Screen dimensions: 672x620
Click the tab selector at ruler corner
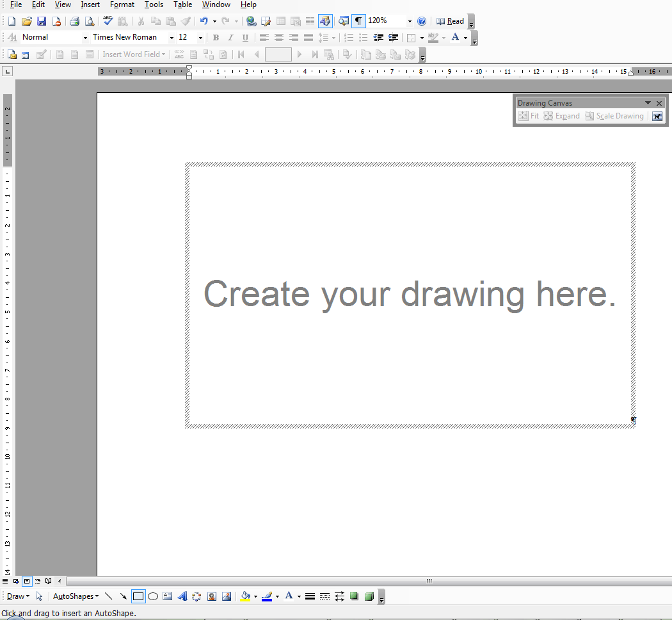click(7, 72)
